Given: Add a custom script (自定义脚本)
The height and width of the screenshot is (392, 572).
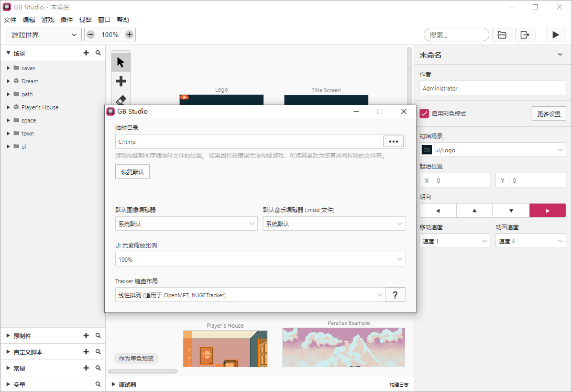Looking at the screenshot, I should pyautogui.click(x=86, y=352).
